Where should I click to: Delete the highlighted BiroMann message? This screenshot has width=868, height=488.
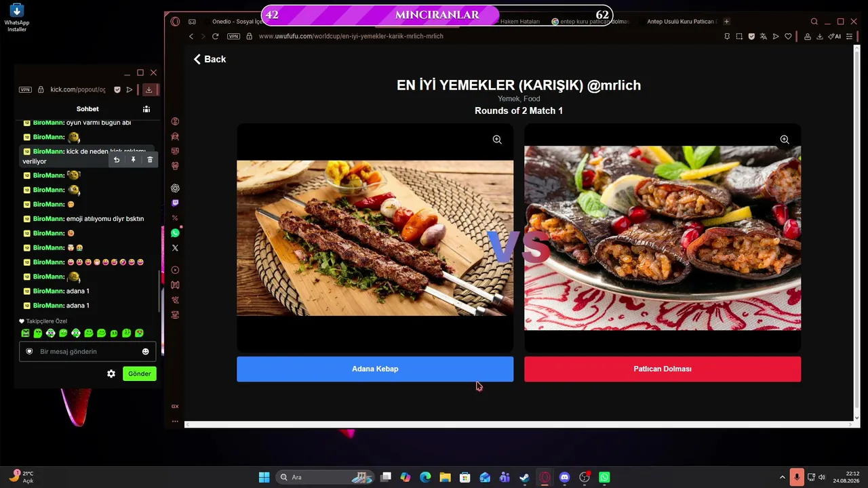pyautogui.click(x=150, y=160)
